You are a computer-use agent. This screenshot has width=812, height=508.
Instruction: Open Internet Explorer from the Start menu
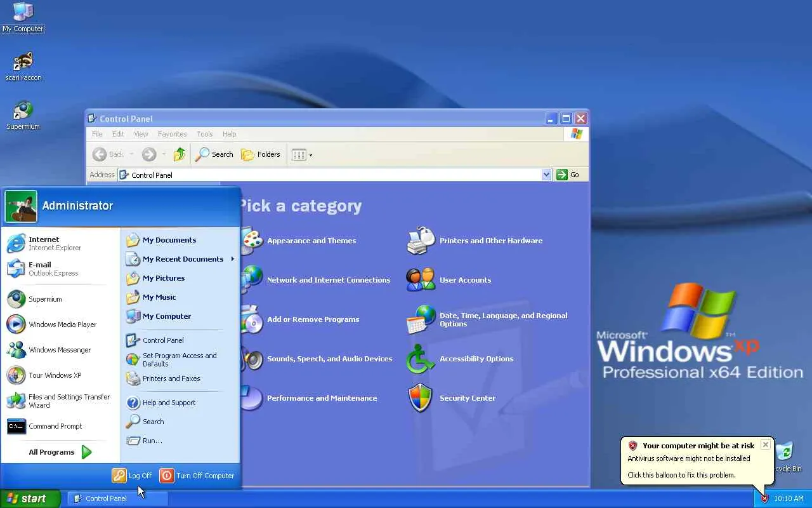point(61,243)
